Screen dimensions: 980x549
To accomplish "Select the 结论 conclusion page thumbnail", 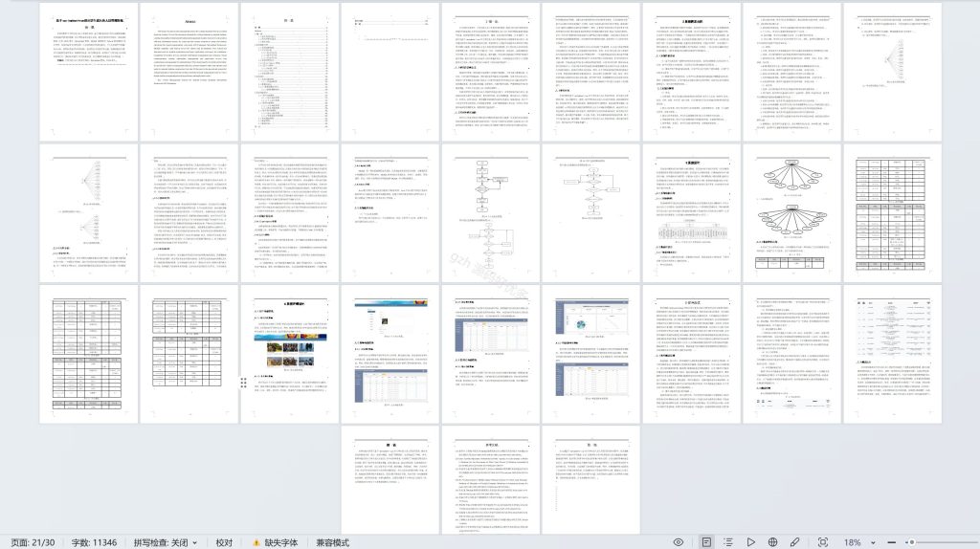I will (x=390, y=480).
